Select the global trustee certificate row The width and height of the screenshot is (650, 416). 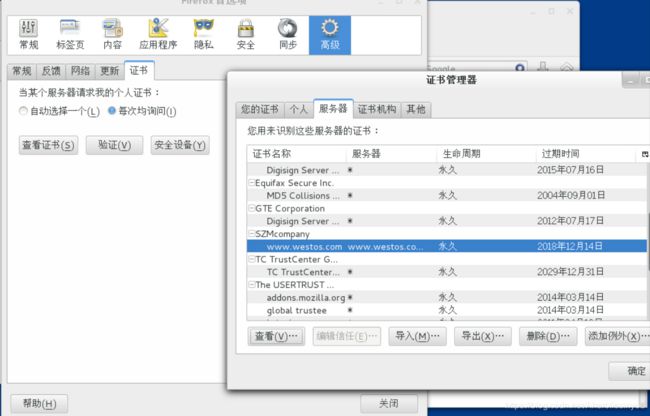(447, 310)
